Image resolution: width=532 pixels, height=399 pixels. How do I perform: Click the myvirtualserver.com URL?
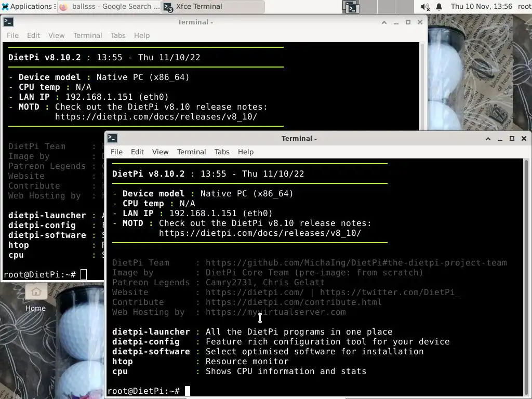(276, 312)
